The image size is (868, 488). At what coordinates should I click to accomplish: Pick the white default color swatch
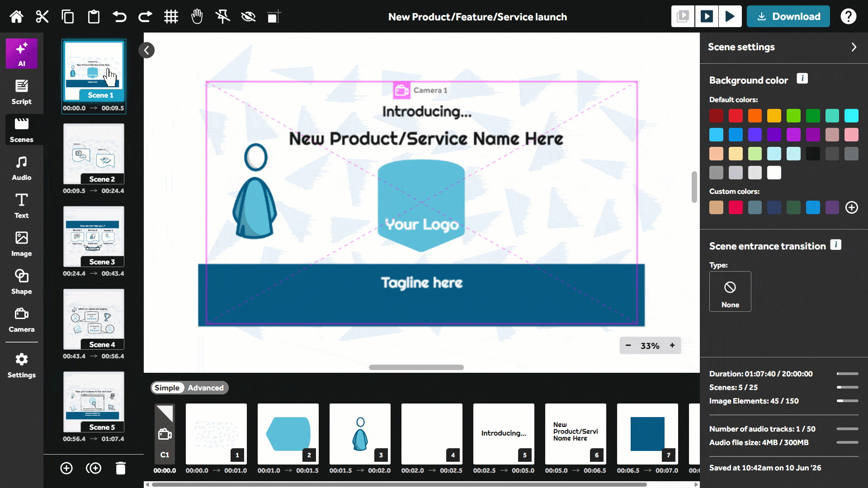774,173
